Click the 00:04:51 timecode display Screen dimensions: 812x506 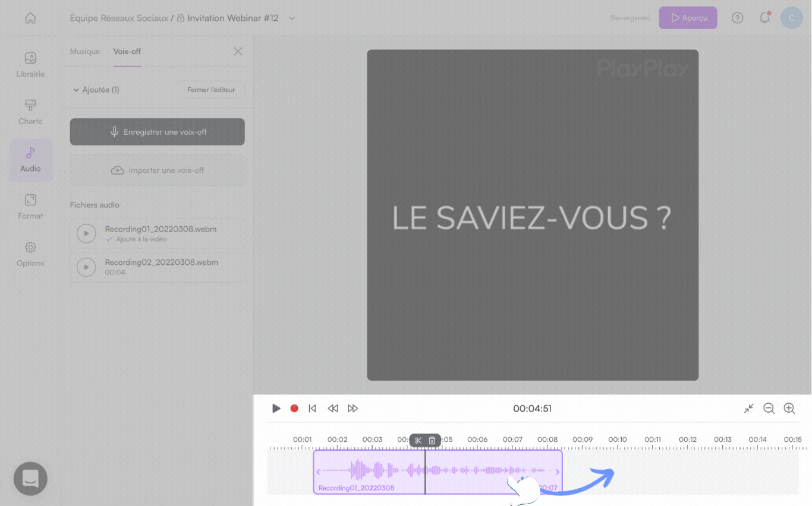pos(533,409)
